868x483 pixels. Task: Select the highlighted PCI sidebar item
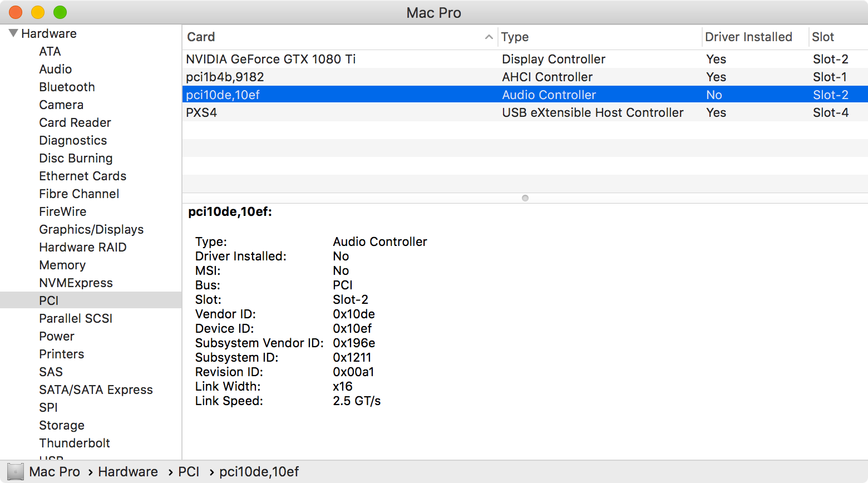tap(91, 300)
